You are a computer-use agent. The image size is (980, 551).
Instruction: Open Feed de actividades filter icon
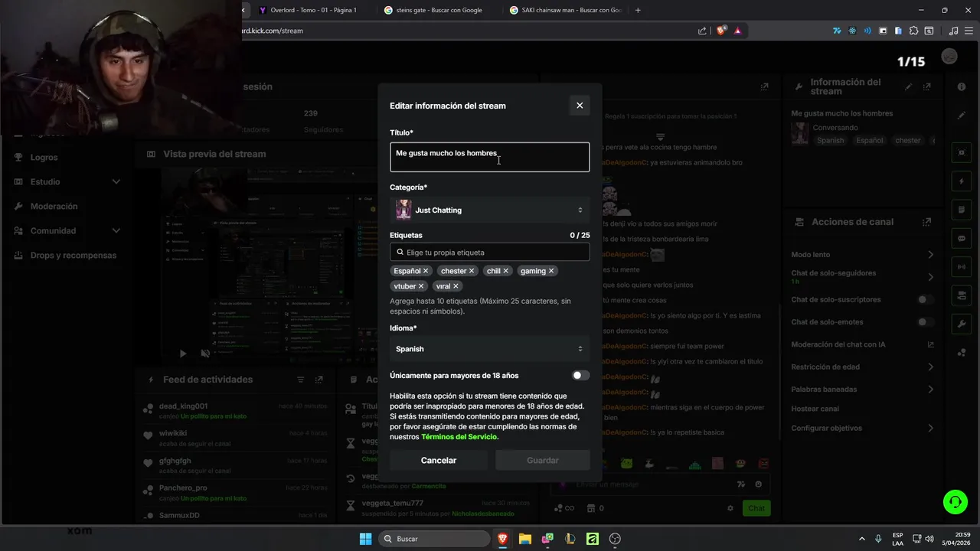pyautogui.click(x=300, y=380)
